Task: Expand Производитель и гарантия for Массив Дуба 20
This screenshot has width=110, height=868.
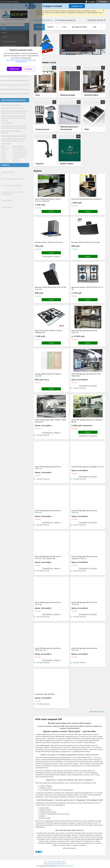Action: [x=88, y=476]
